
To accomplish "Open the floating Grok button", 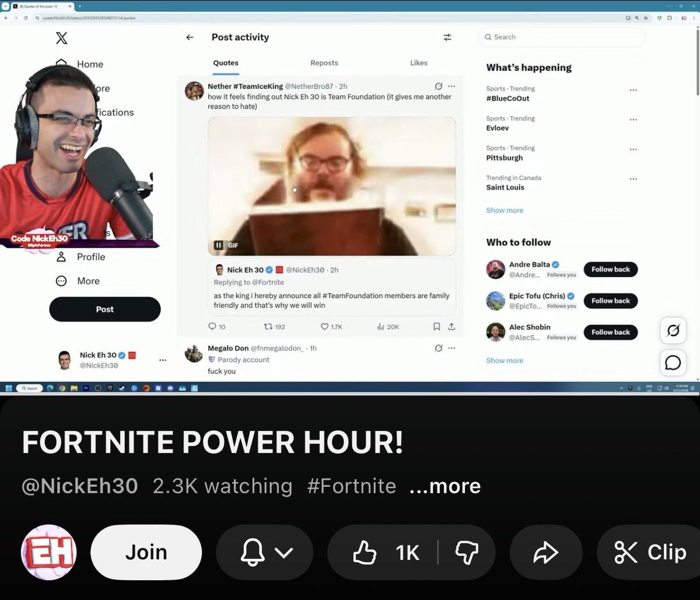I will click(673, 331).
